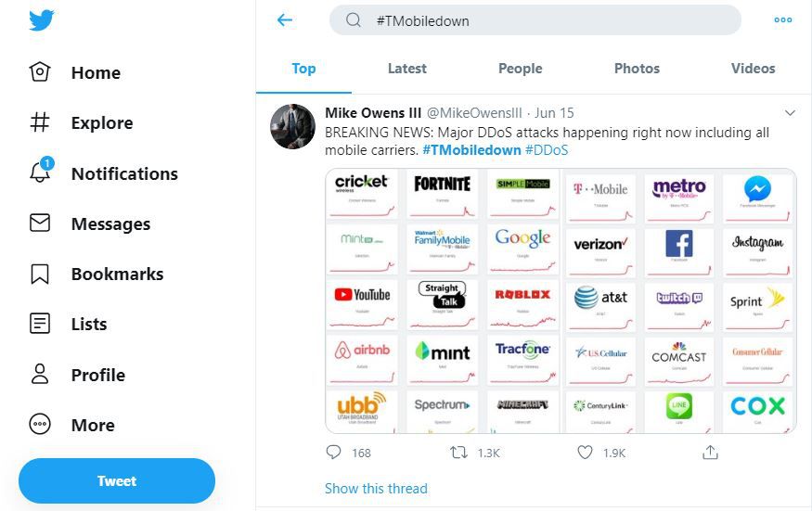
Task: Retweet the Mike Owens III tweet
Action: tap(458, 453)
